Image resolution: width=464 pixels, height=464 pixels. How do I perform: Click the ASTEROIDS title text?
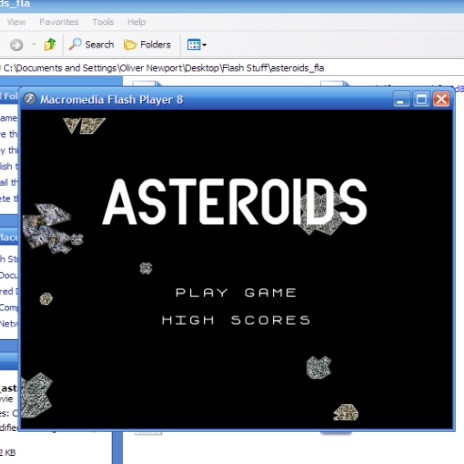[x=235, y=202]
